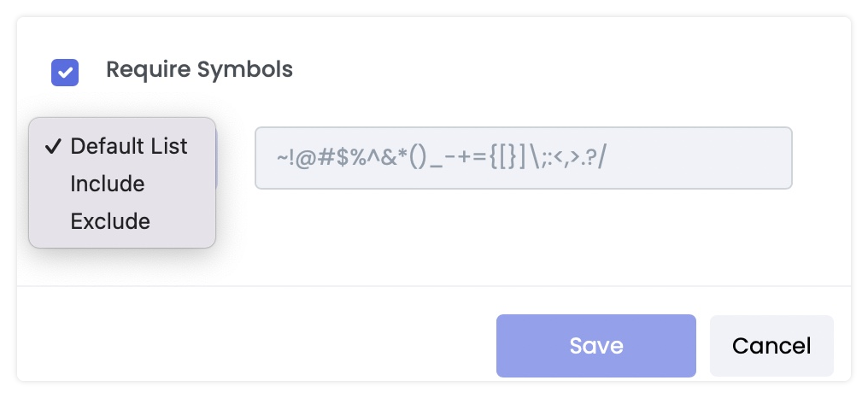868x398 pixels.
Task: Cancel the dialog
Action: pos(771,346)
